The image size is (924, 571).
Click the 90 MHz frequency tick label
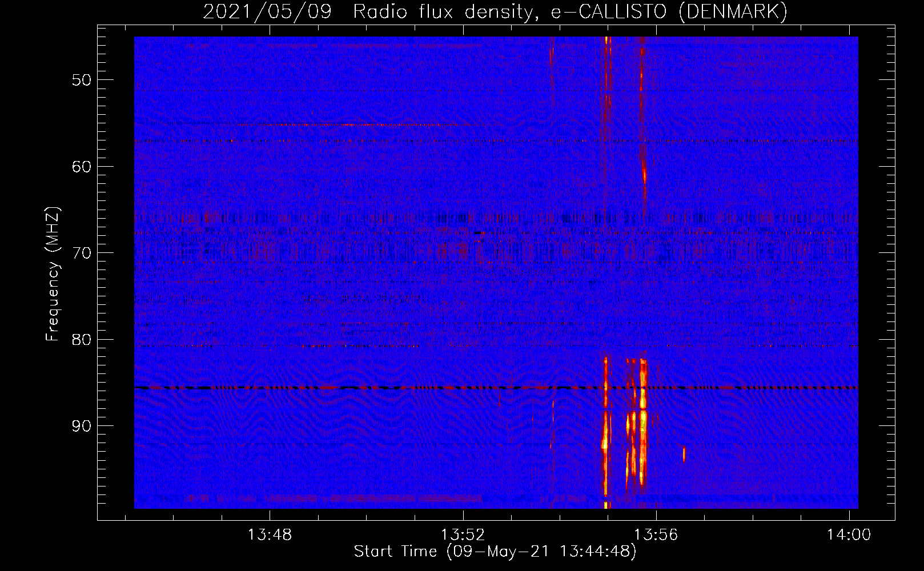[81, 426]
